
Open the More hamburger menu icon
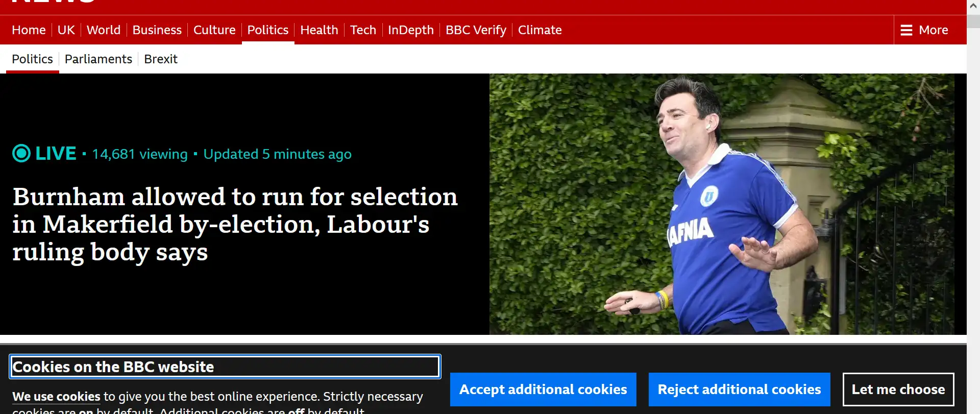[906, 30]
